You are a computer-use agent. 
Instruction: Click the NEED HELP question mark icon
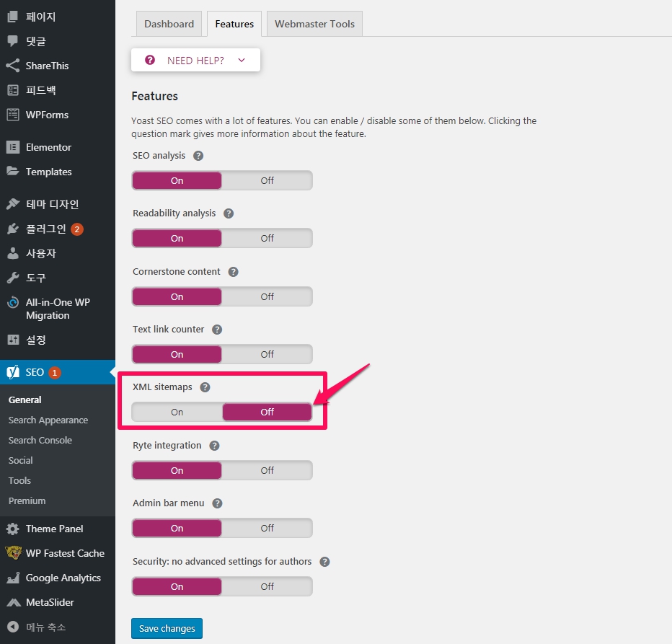click(x=149, y=60)
